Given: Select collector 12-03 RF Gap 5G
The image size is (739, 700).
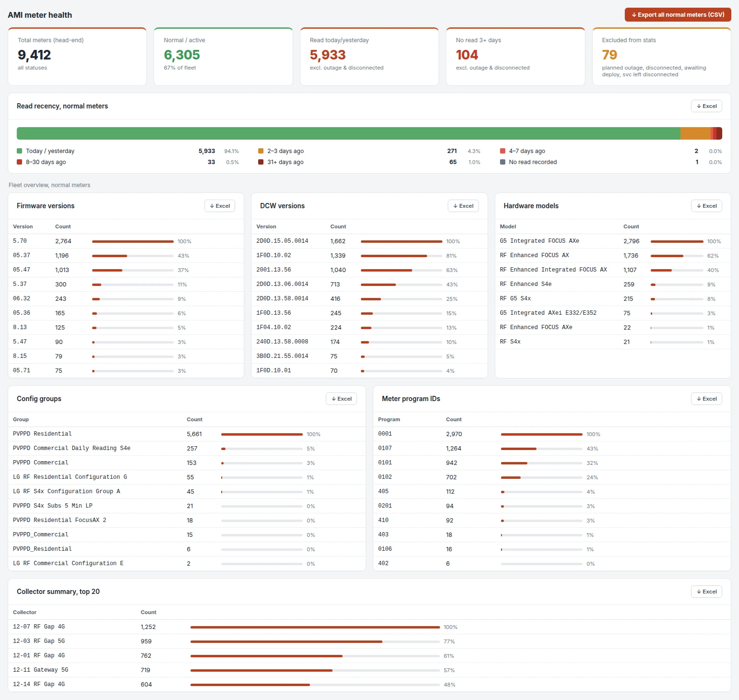Looking at the screenshot, I should point(369,641).
